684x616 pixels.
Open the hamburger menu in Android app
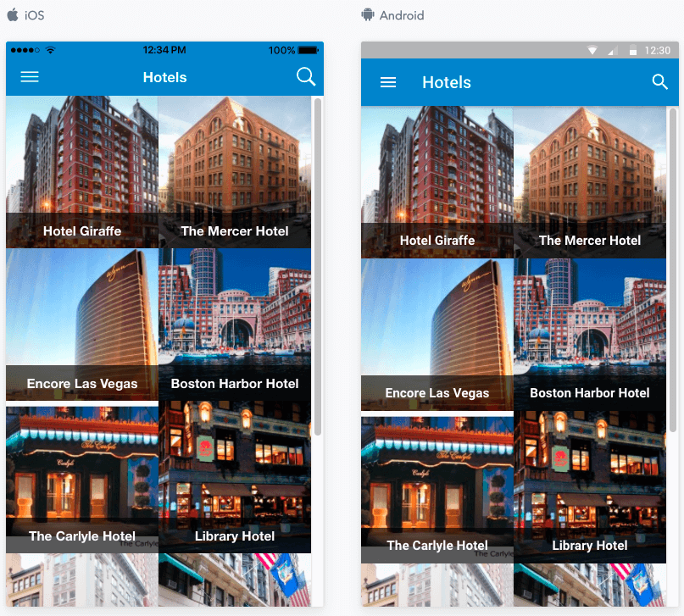click(x=388, y=82)
